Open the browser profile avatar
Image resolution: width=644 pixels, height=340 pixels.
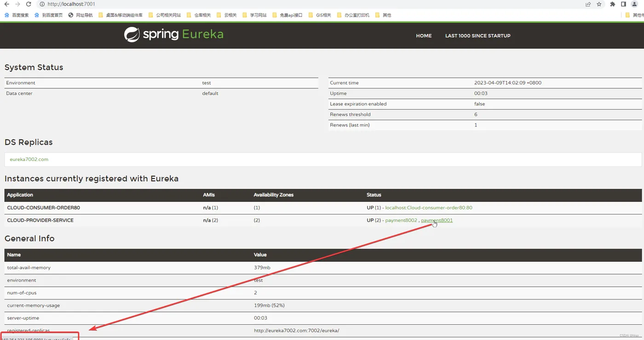(635, 4)
